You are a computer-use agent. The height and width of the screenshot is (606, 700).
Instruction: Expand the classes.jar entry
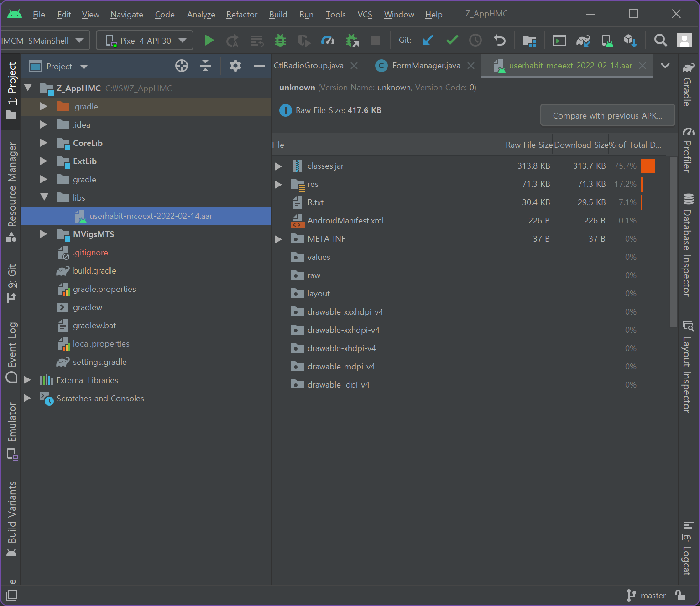pyautogui.click(x=278, y=166)
